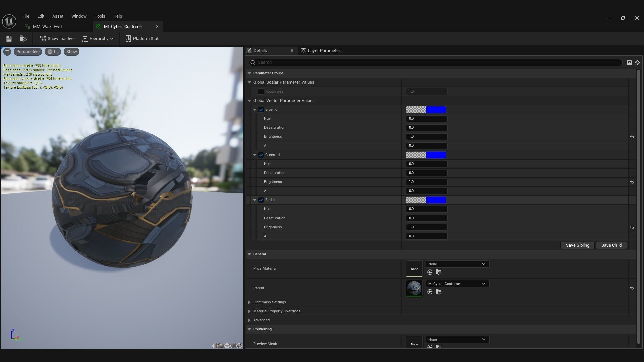This screenshot has width=644, height=362.
Task: Reset Parent material to default
Action: point(632,288)
